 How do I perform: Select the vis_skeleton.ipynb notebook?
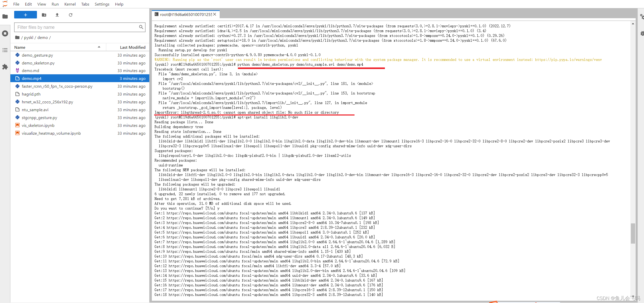[38, 125]
